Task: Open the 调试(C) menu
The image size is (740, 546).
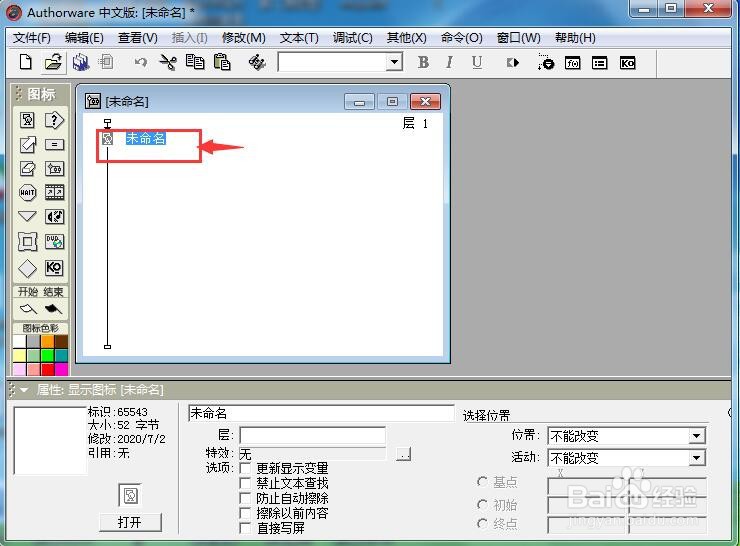Action: click(x=353, y=38)
